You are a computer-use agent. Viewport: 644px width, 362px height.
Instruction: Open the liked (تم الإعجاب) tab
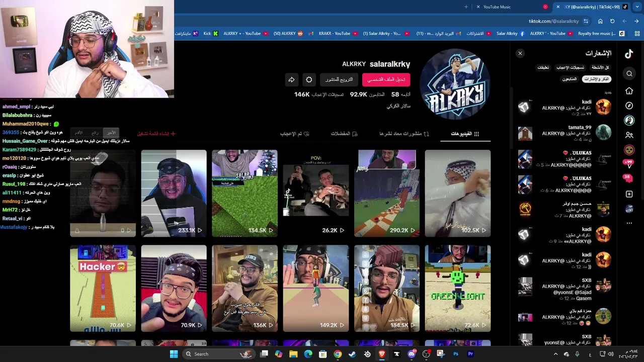(x=294, y=134)
